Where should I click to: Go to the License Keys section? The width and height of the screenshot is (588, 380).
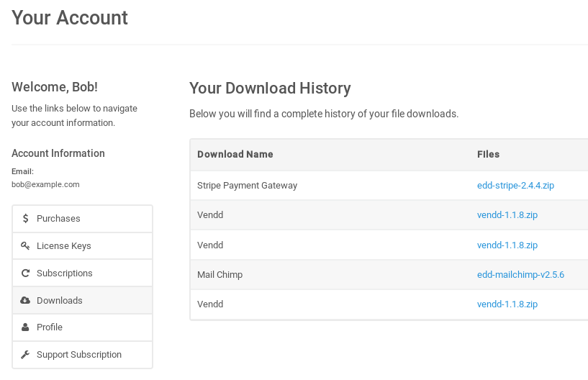[x=64, y=246]
